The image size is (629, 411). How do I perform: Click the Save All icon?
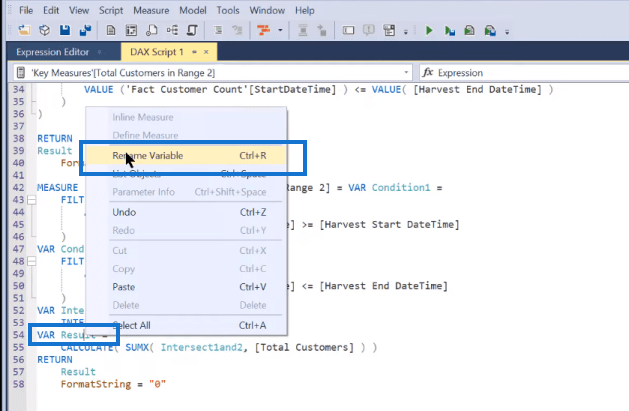tap(85, 30)
